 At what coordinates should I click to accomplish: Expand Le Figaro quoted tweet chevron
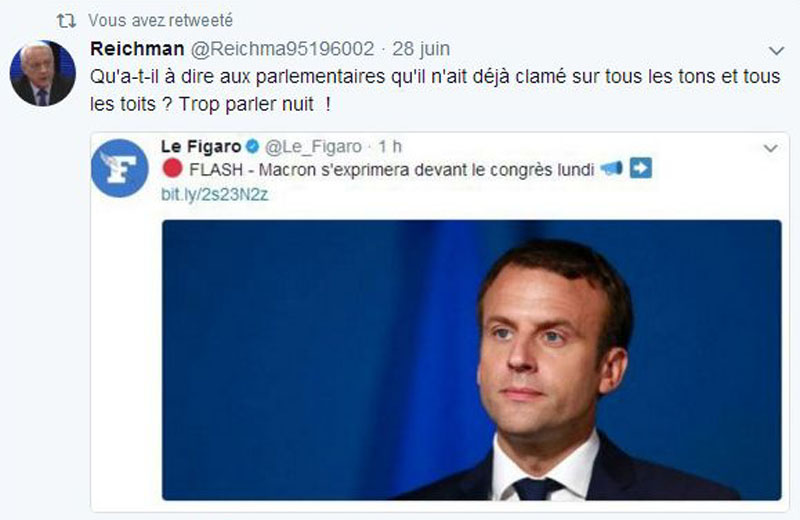(x=770, y=148)
